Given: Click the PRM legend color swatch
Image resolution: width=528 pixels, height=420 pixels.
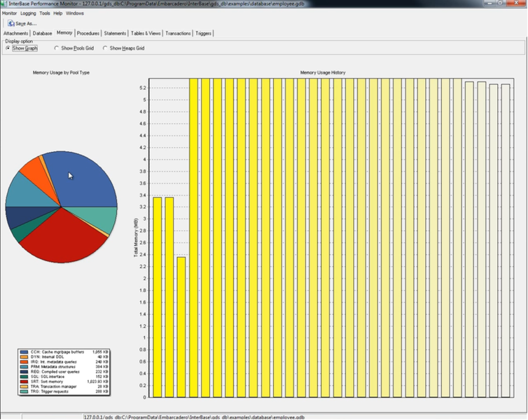Looking at the screenshot, I should pos(24,367).
